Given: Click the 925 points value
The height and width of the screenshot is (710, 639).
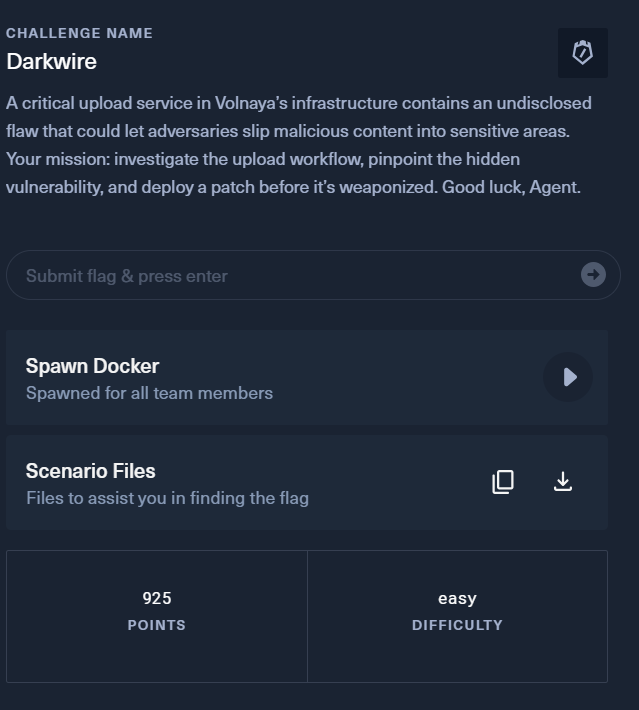Looking at the screenshot, I should pyautogui.click(x=157, y=598).
